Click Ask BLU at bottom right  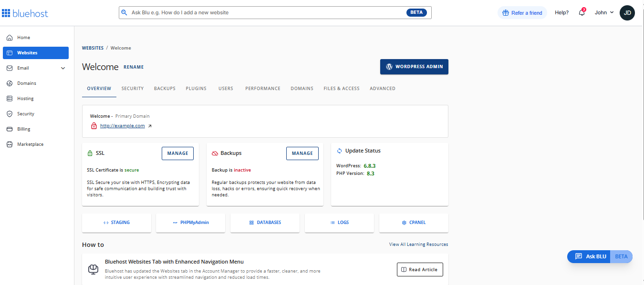click(x=589, y=256)
